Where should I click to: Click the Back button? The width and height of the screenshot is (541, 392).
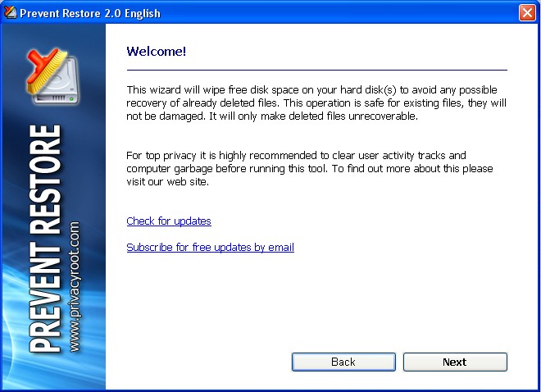click(x=343, y=362)
